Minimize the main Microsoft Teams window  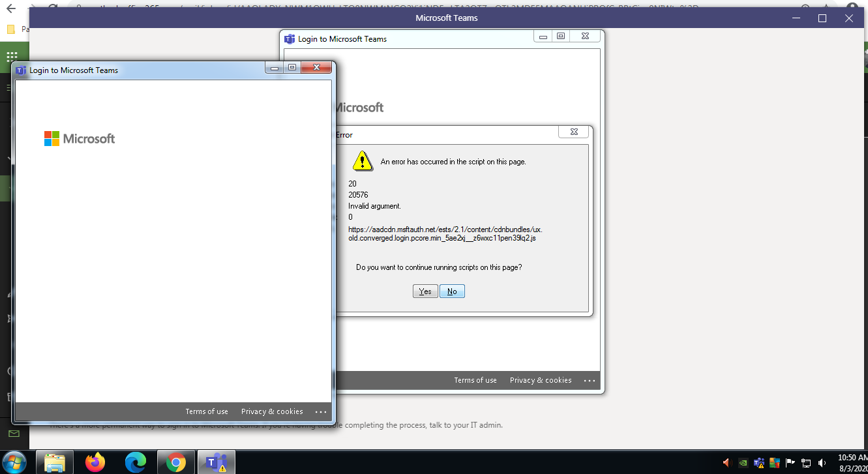(x=796, y=18)
